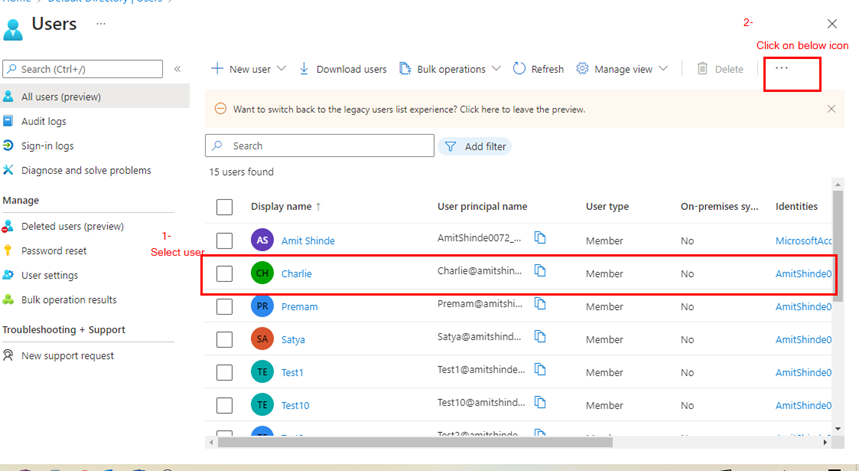Expand the New user dropdown arrow

tap(282, 68)
